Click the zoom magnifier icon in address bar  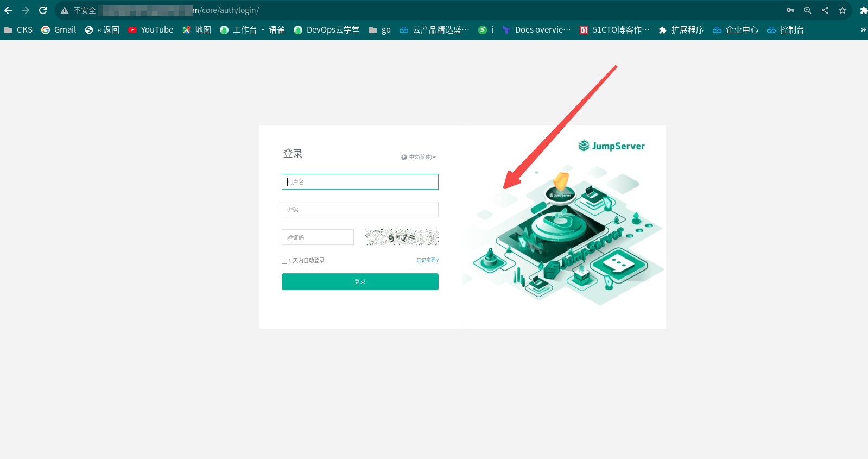click(808, 10)
